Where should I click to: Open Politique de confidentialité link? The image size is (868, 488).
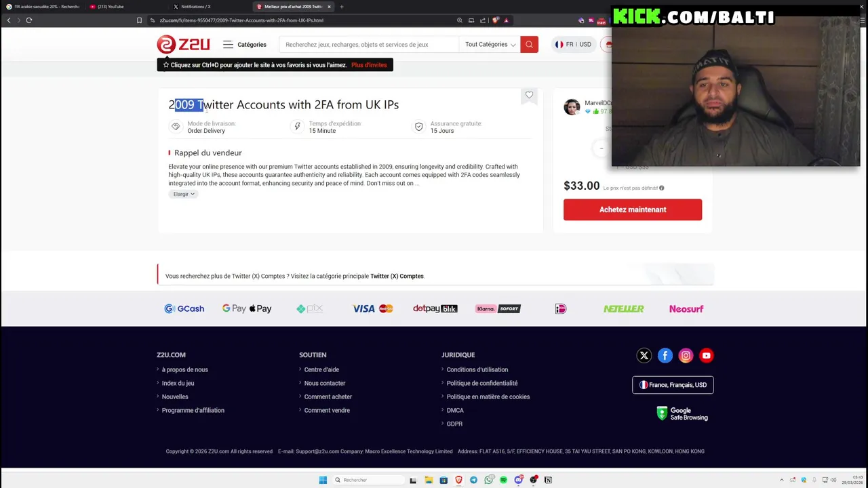[482, 384]
